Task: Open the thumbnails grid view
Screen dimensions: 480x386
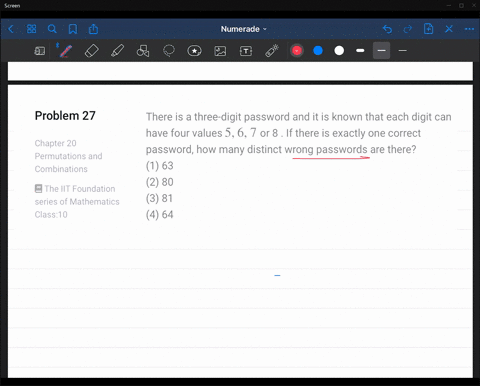Action: 31,29
